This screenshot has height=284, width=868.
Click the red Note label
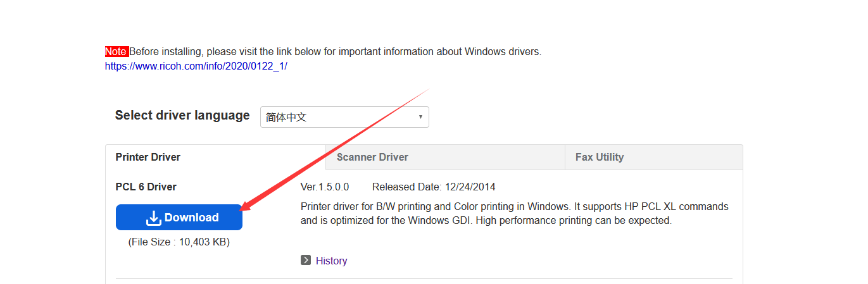(x=116, y=51)
